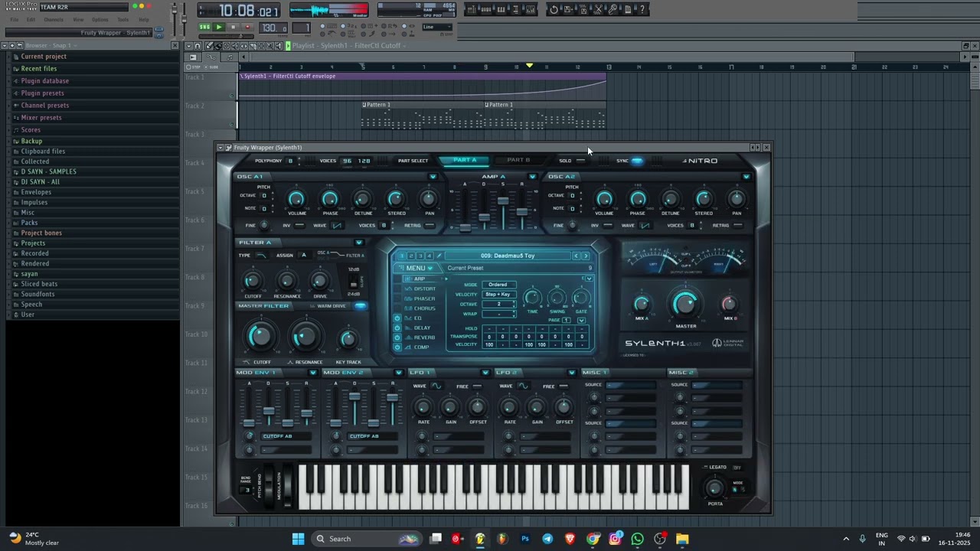
Task: Toggle the DELAY effect power button
Action: 397,328
